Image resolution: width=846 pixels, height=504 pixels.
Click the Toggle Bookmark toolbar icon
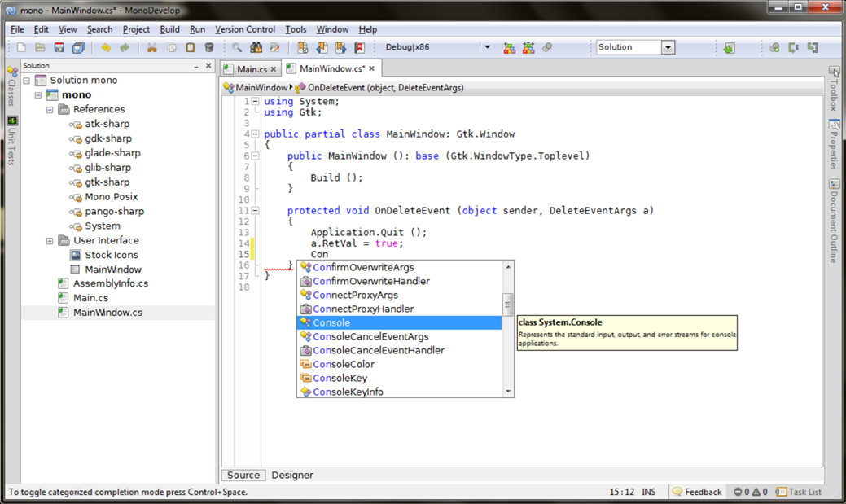tap(303, 47)
